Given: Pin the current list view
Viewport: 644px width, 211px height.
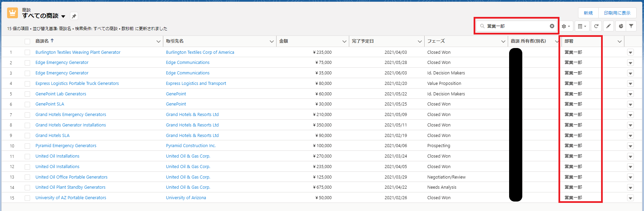Looking at the screenshot, I should tap(74, 16).
